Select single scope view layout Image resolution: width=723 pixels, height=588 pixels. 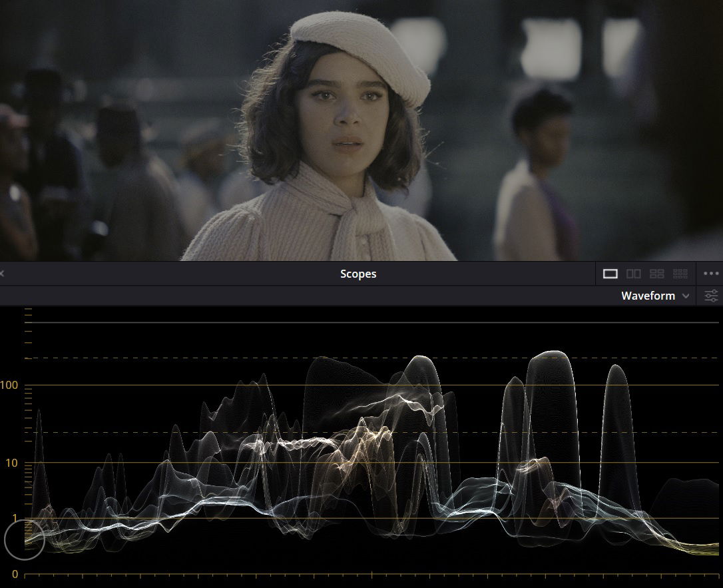click(x=610, y=274)
